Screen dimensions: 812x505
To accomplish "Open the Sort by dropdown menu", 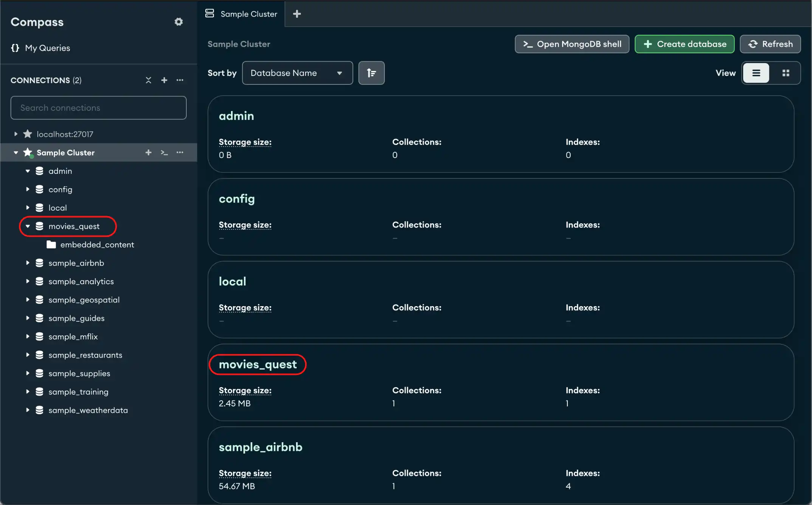I will 296,73.
